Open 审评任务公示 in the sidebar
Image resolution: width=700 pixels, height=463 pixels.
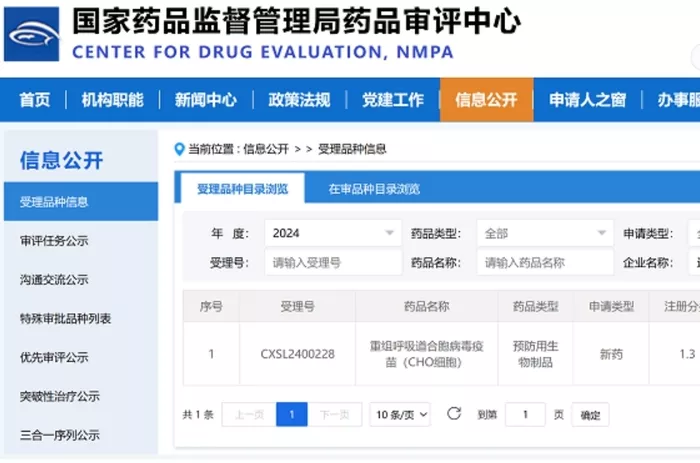54,241
